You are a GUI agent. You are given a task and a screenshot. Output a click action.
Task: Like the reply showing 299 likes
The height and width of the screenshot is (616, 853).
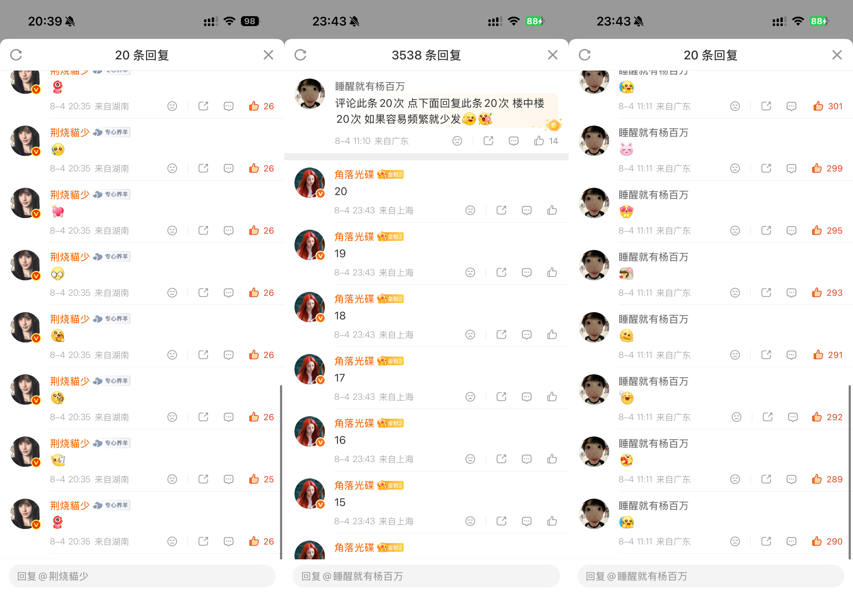[817, 168]
